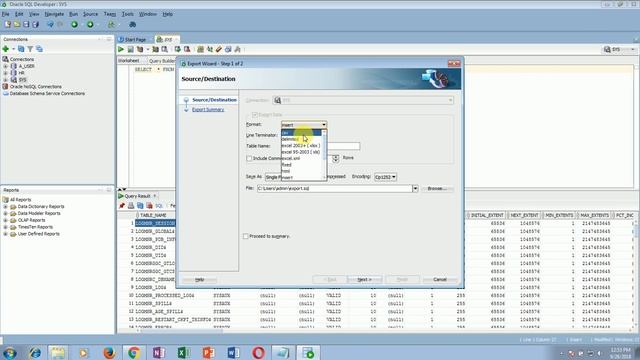Expand the A_USER connection node

[6, 66]
